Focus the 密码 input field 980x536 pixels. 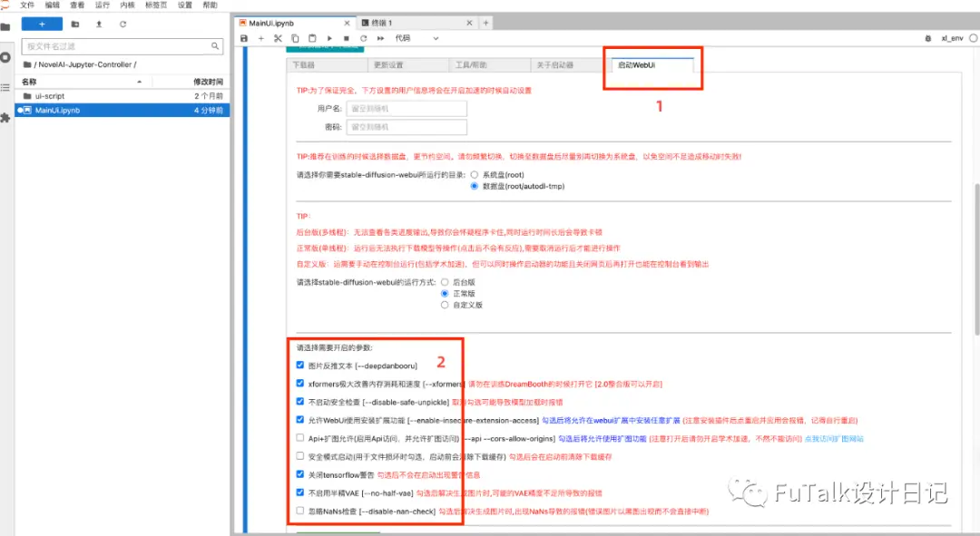(407, 127)
